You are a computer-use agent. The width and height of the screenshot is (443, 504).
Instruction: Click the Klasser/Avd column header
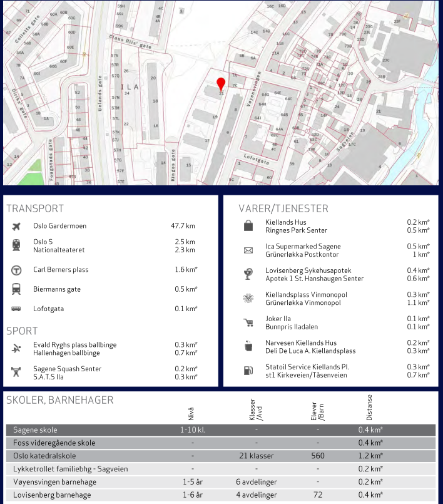tap(256, 410)
